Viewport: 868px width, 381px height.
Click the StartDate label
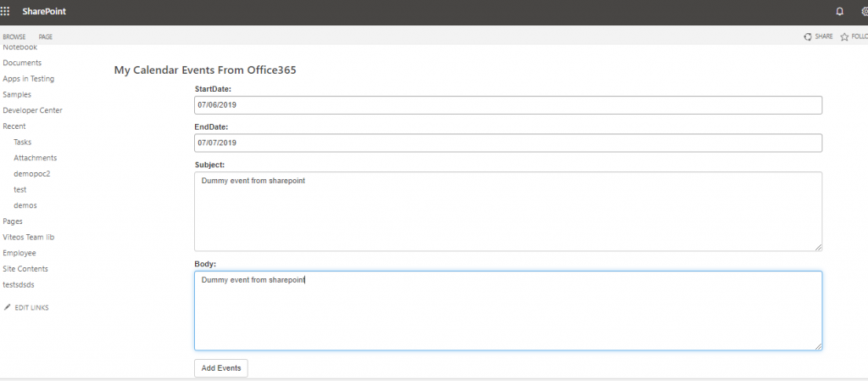pos(213,88)
